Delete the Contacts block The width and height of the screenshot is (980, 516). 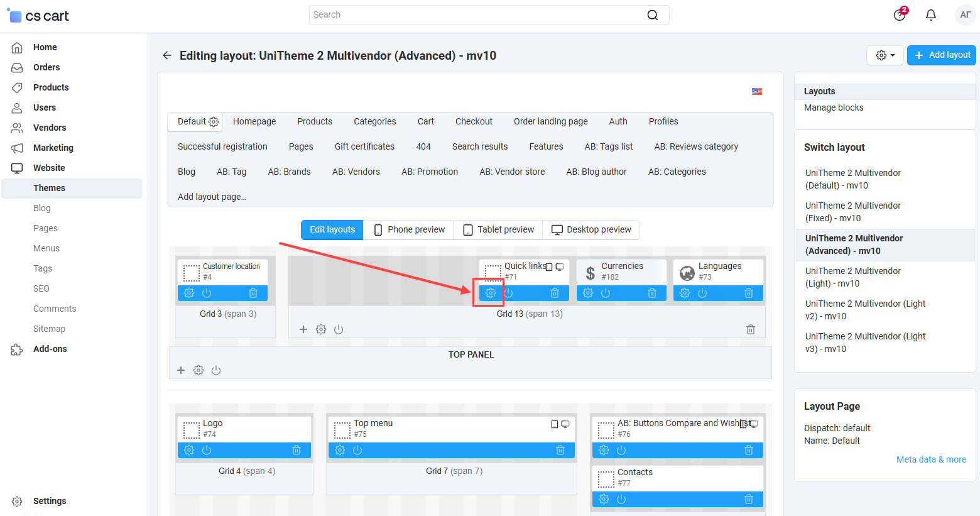click(x=749, y=499)
